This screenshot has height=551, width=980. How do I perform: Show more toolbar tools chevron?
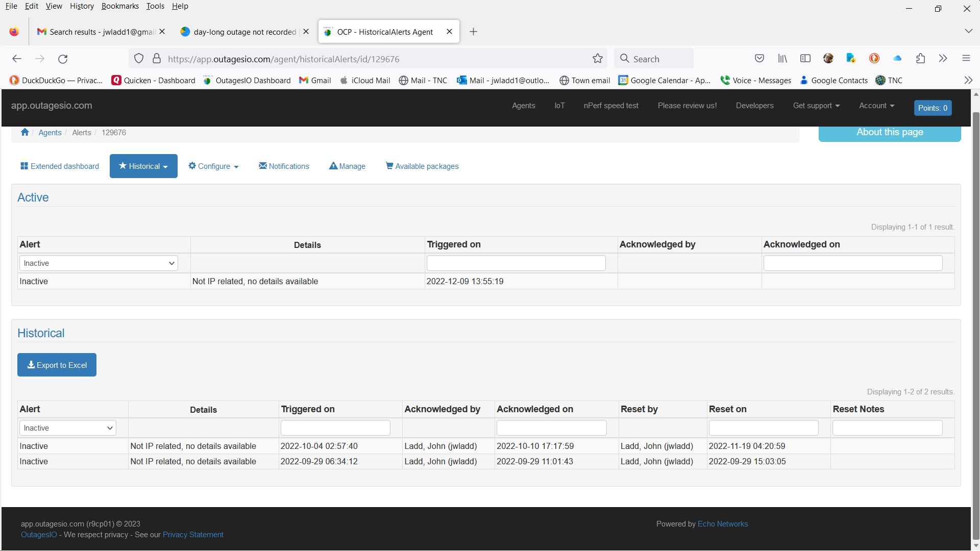943,59
